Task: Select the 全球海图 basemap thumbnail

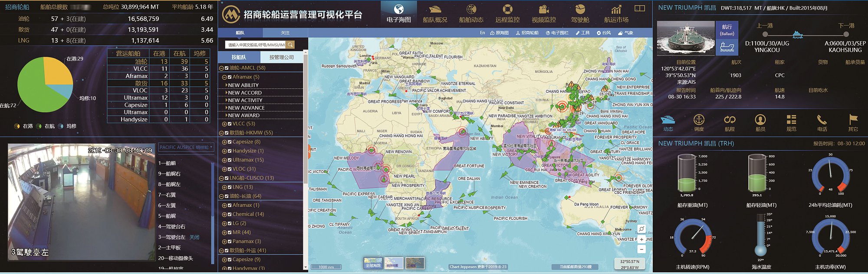Action: click(x=373, y=263)
